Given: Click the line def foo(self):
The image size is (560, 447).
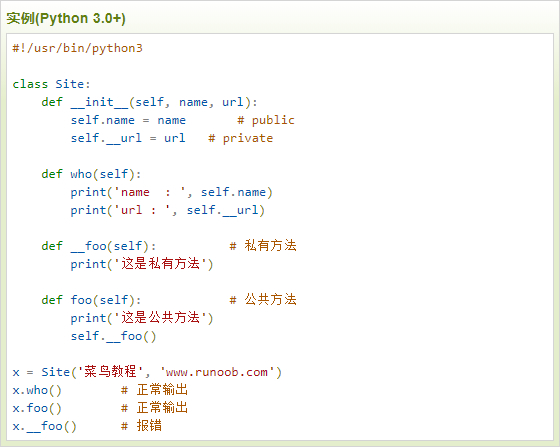Looking at the screenshot, I should tap(91, 300).
